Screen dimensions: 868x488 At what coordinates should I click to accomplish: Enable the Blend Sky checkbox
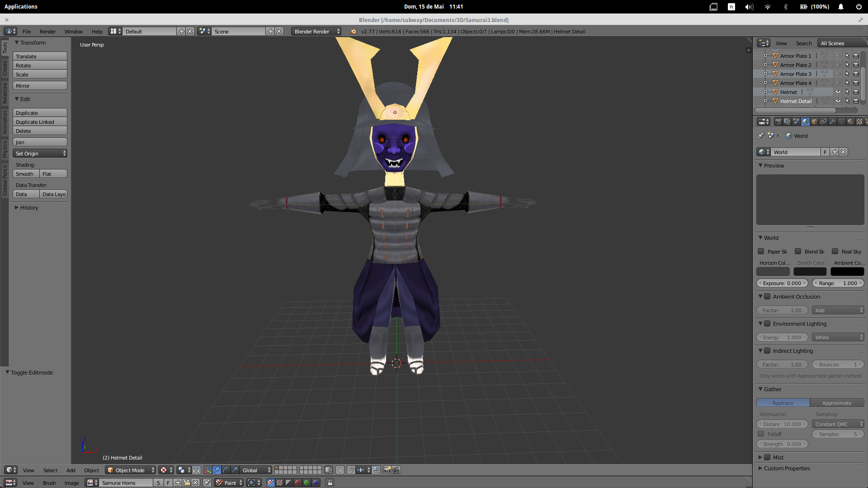(x=798, y=251)
